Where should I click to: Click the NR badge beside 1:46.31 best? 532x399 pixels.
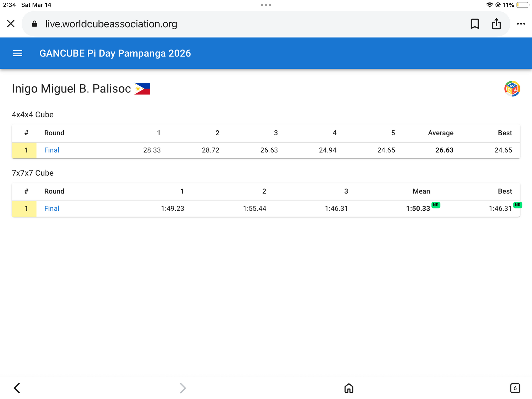pyautogui.click(x=517, y=205)
